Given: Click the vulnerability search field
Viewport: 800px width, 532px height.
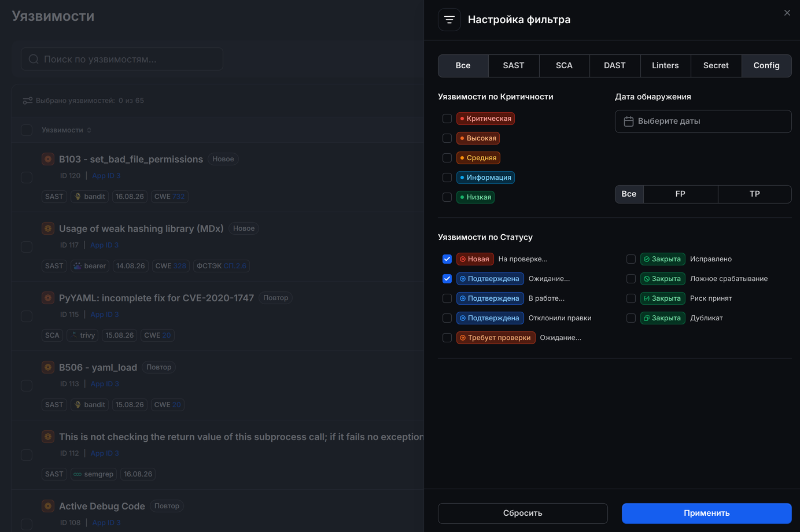Looking at the screenshot, I should [122, 59].
